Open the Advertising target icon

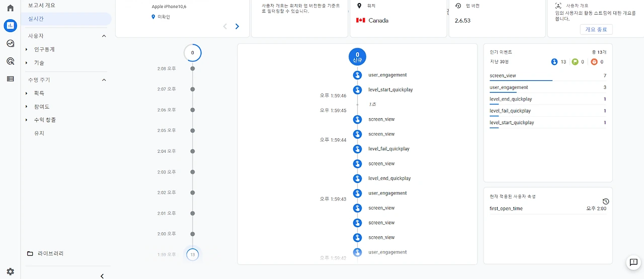[x=10, y=61]
